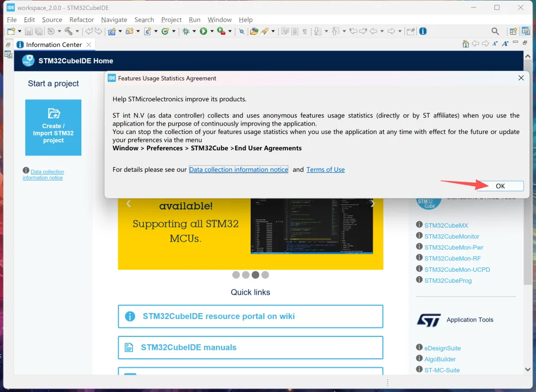Click the External Tools run icon

click(x=221, y=31)
